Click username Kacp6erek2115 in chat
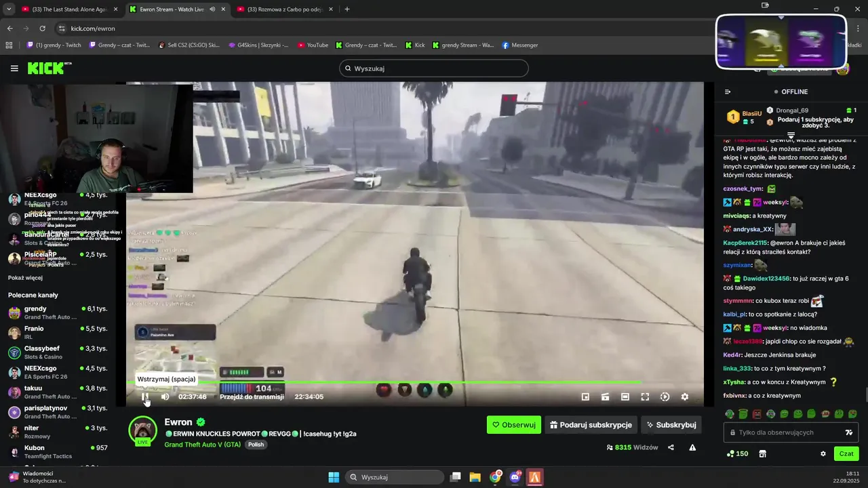Viewport: 868px width, 488px height. coord(745,243)
